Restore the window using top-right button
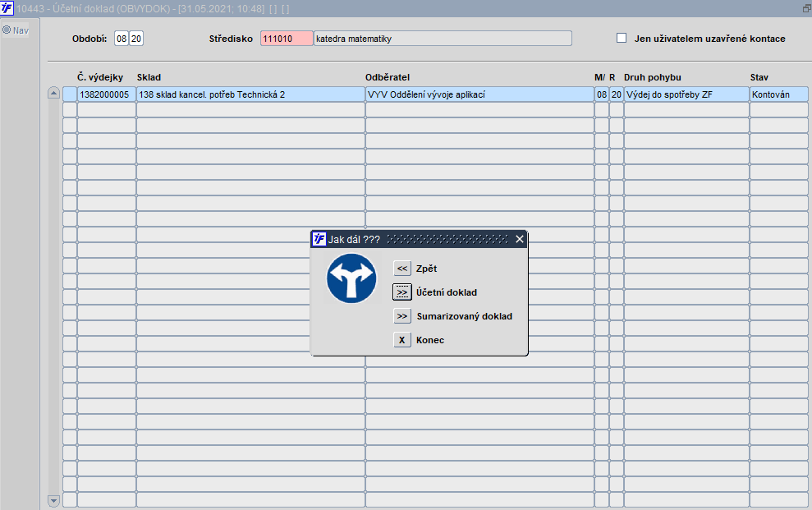 pyautogui.click(x=806, y=9)
